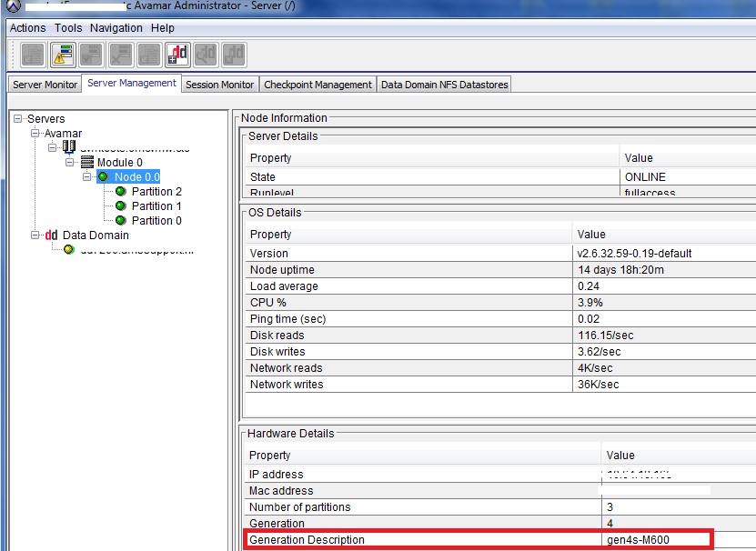Click the 3.9% CPU value
The image size is (756, 551).
coord(590,302)
